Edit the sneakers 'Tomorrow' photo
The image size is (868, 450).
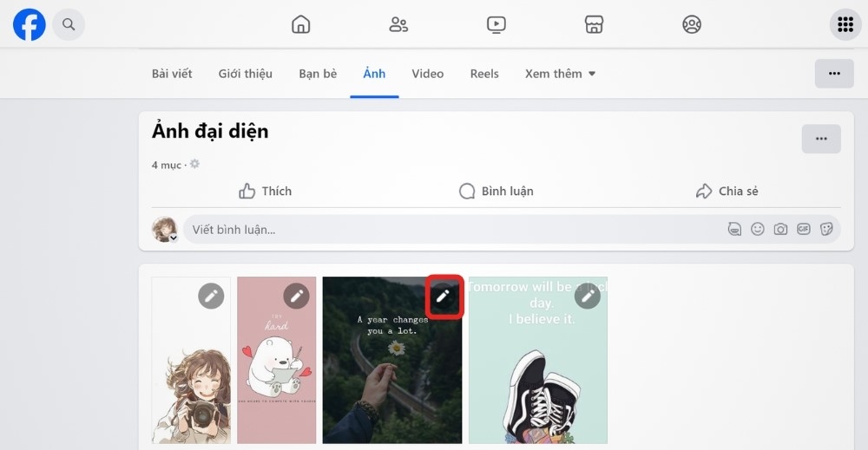[588, 297]
